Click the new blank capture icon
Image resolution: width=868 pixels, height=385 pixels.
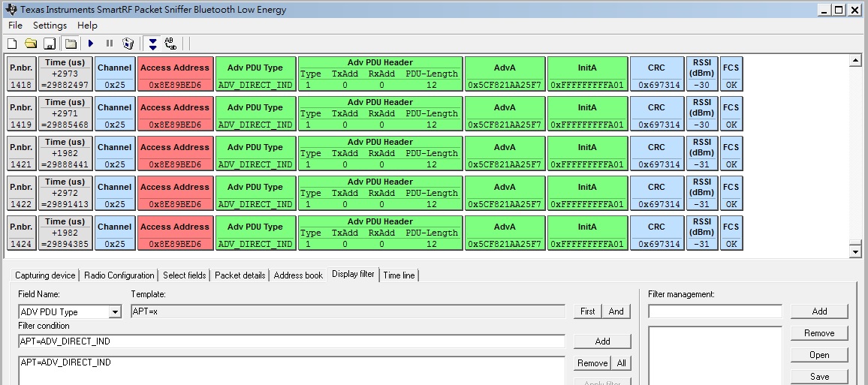11,43
